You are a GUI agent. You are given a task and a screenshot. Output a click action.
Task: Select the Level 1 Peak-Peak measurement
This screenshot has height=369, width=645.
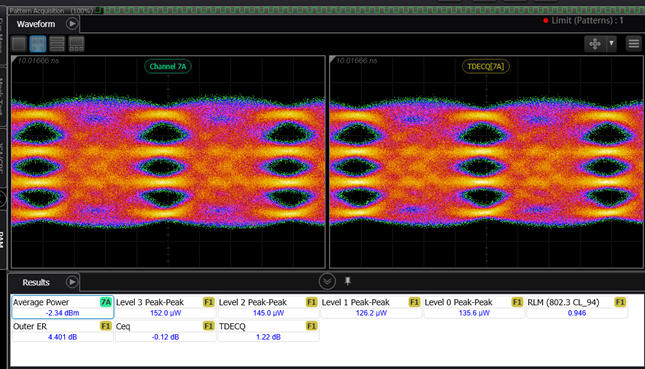pos(371,307)
